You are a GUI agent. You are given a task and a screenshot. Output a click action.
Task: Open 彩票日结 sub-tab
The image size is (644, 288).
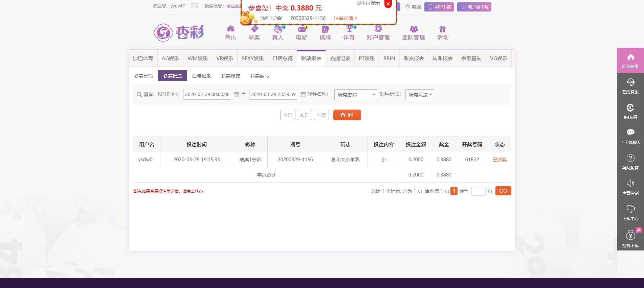pos(143,76)
